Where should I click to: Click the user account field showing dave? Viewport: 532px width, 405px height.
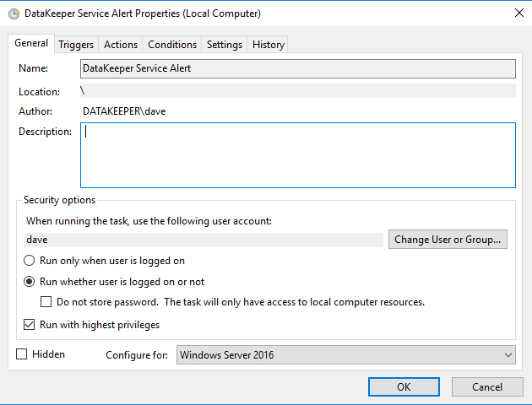[x=203, y=240]
